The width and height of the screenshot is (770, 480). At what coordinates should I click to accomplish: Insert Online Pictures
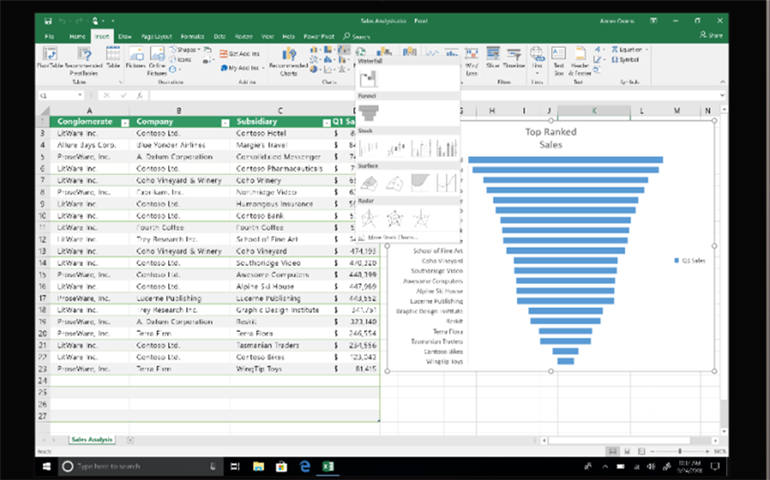pyautogui.click(x=157, y=61)
